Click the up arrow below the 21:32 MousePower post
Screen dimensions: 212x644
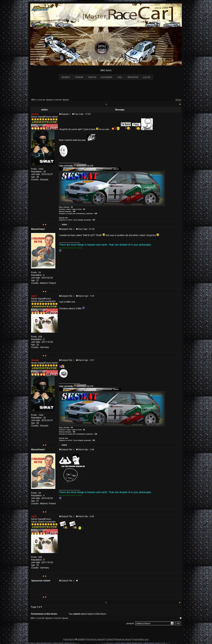click(43, 292)
